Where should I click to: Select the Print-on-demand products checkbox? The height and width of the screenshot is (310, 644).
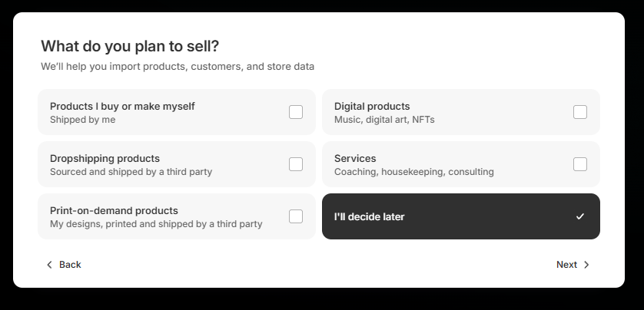click(x=296, y=216)
